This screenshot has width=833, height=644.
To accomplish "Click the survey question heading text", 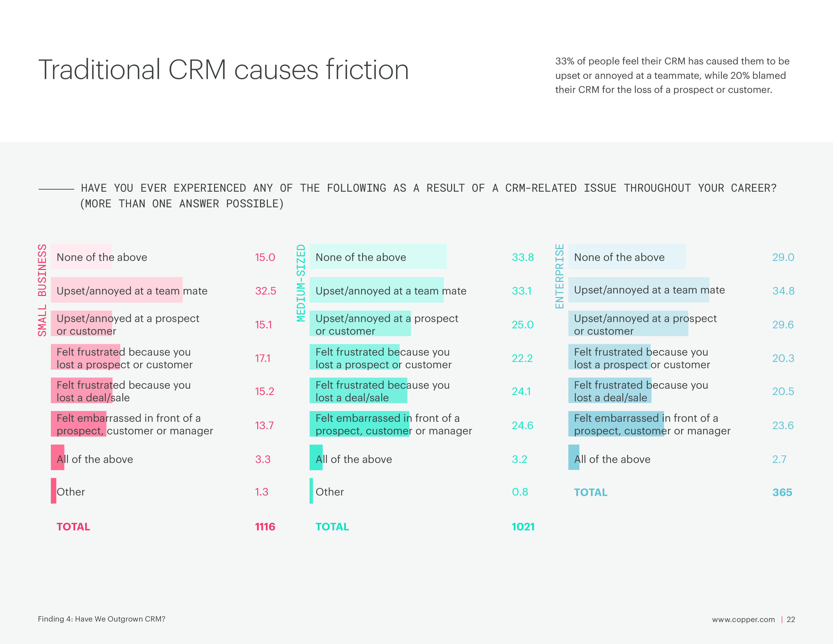I will coord(428,196).
